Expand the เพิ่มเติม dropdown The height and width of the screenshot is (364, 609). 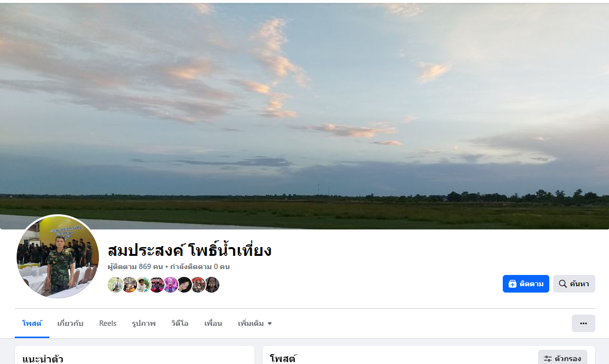point(255,323)
